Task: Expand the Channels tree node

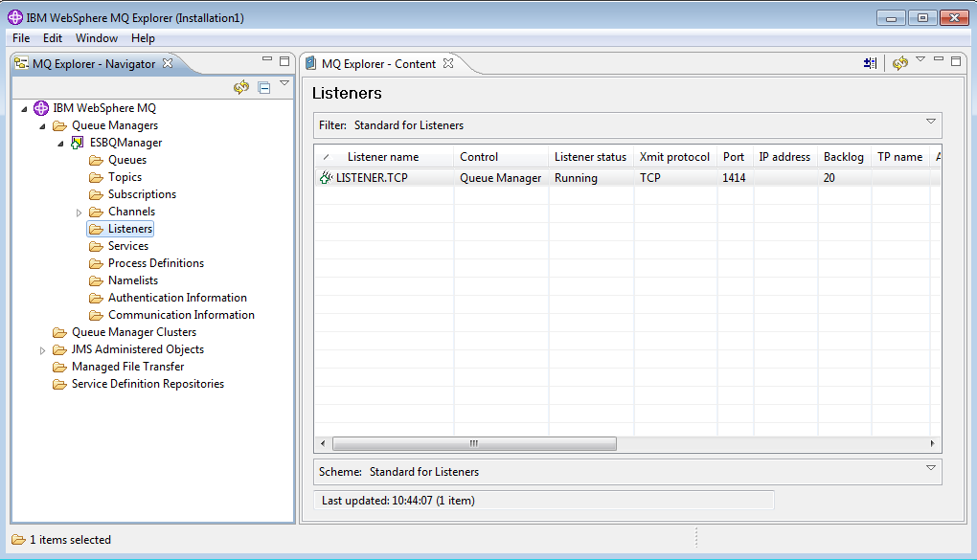Action: pyautogui.click(x=80, y=213)
